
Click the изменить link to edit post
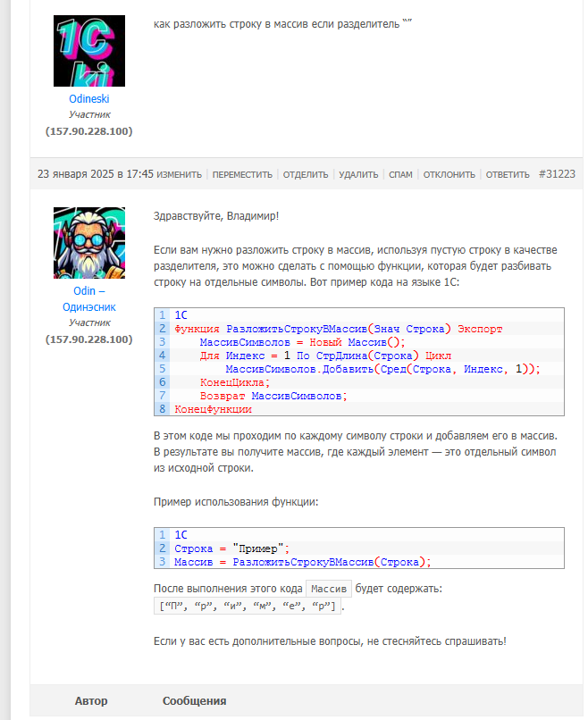(179, 174)
